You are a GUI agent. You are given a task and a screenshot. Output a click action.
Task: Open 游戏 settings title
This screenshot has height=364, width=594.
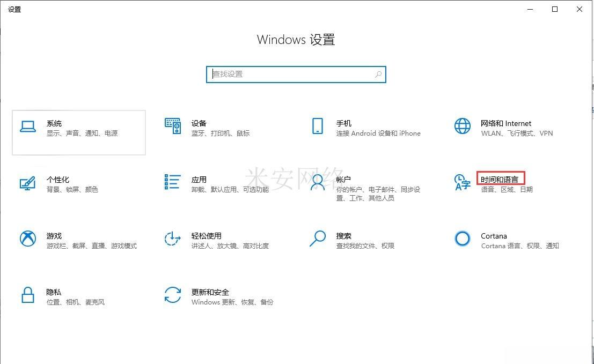point(54,236)
